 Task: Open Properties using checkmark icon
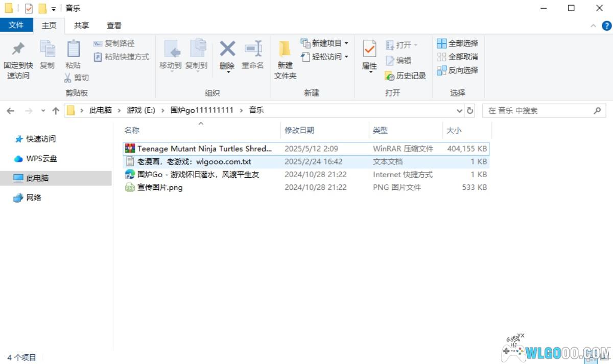[x=369, y=50]
